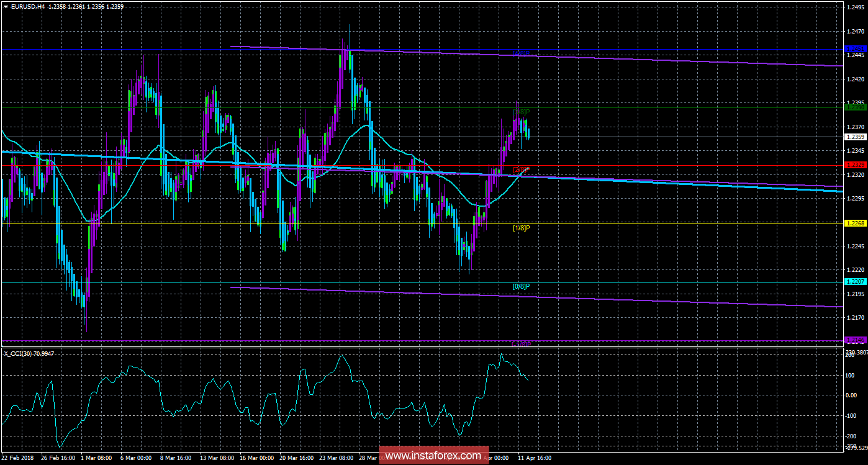This screenshot has width=868, height=465.
Task: Select the purple 1.2146 price tag
Action: point(855,340)
